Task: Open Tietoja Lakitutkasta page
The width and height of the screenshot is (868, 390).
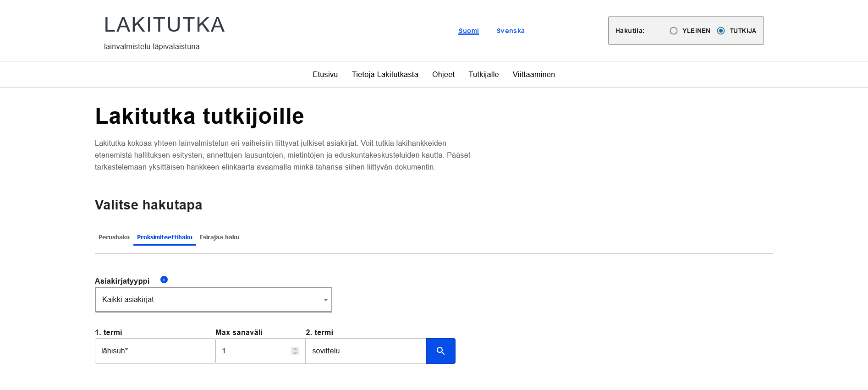Action: click(385, 75)
